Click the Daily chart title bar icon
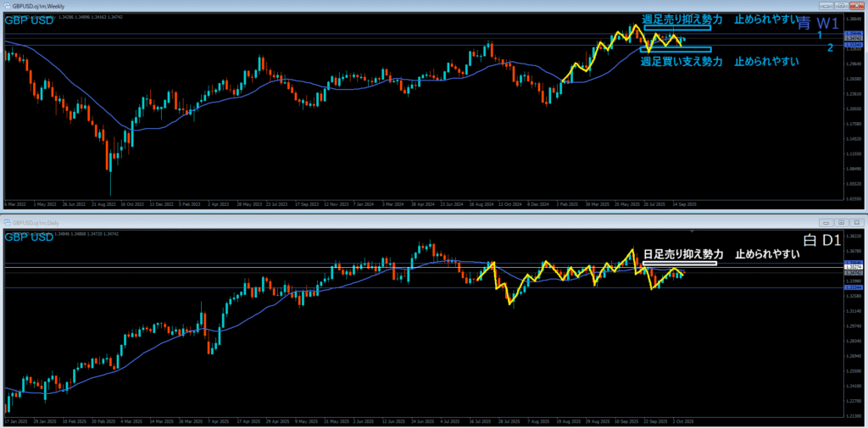This screenshot has height=428, width=868. point(7,221)
